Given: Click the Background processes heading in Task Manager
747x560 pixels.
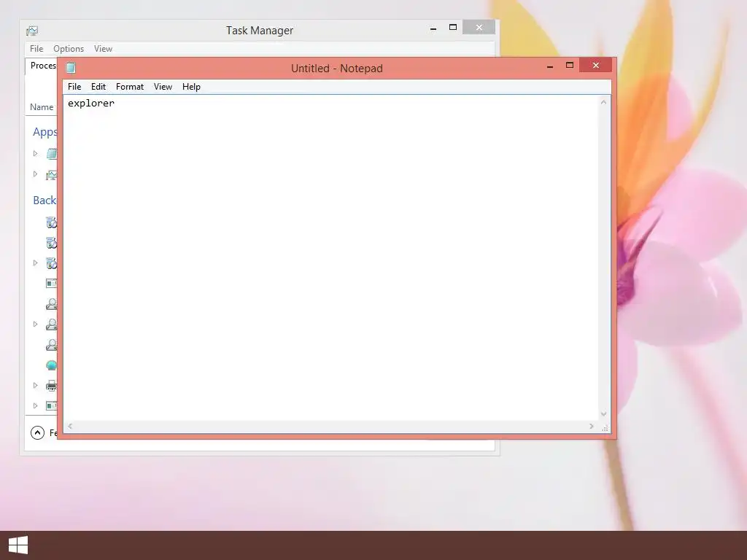Looking at the screenshot, I should point(44,200).
